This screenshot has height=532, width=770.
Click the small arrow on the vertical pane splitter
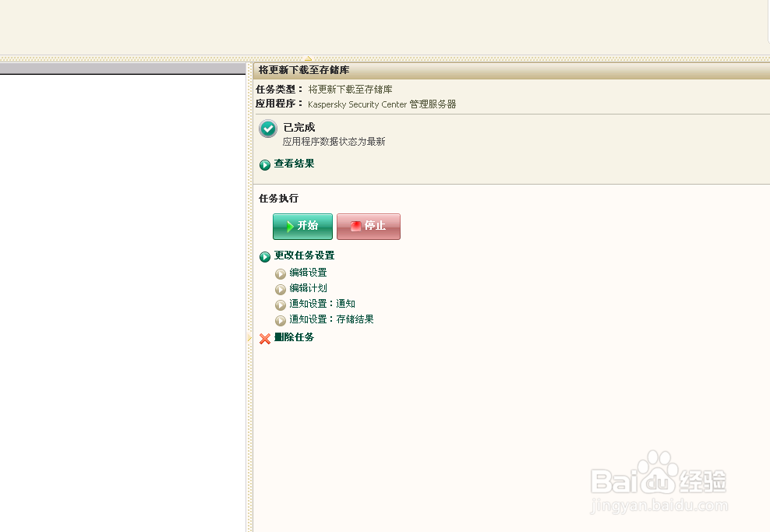(249, 338)
